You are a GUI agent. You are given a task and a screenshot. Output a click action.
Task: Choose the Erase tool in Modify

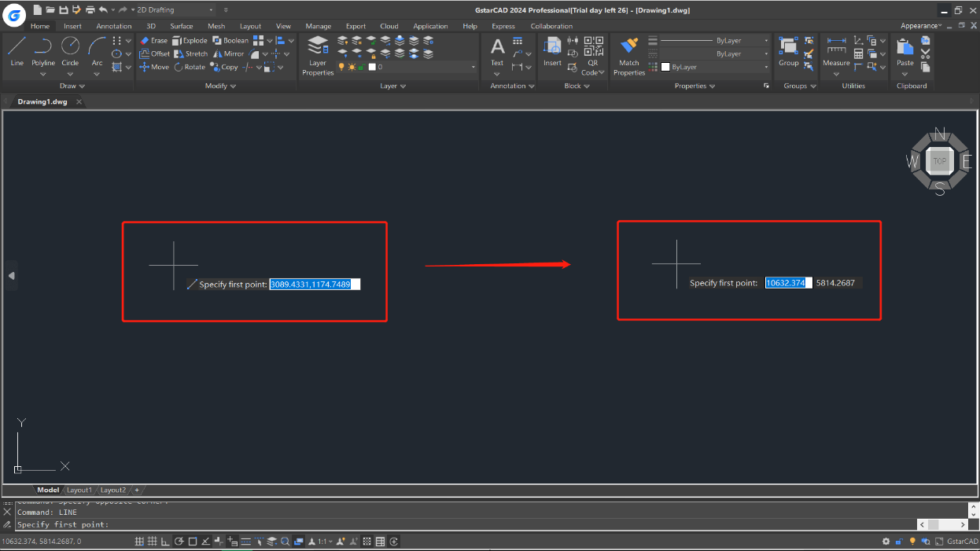point(153,41)
